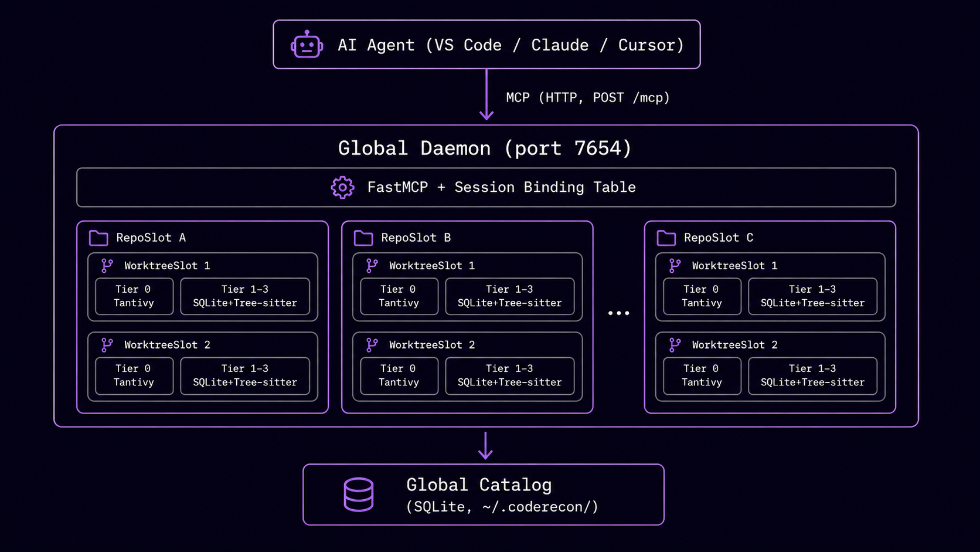This screenshot has width=980, height=552.
Task: Click the robot icon beside AI Agent
Action: coord(307,45)
